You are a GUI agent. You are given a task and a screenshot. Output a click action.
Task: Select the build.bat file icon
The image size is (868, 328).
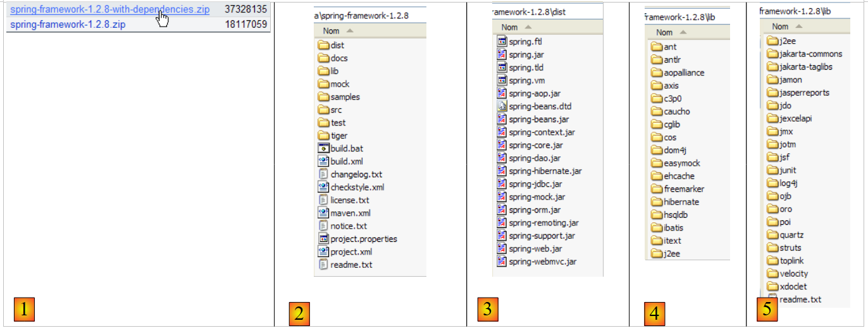point(323,149)
